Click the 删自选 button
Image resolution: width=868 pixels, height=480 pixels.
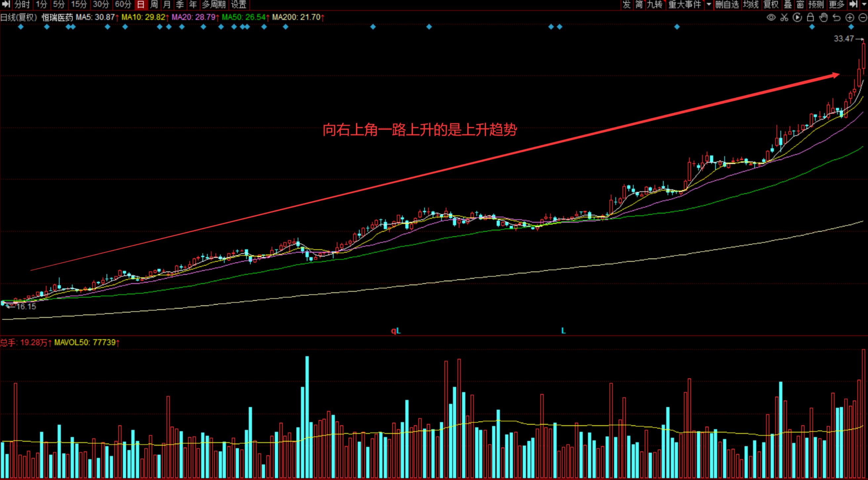click(x=727, y=4)
